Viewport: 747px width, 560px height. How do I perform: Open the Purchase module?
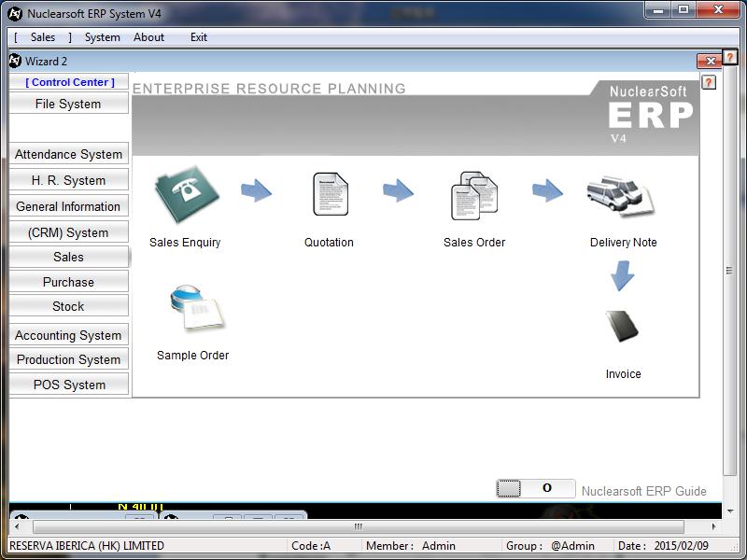pyautogui.click(x=68, y=282)
